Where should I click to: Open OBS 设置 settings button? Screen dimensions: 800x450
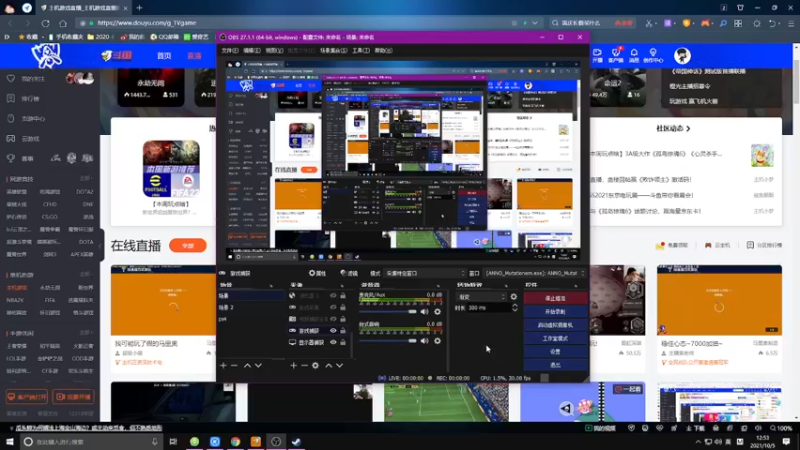point(555,351)
